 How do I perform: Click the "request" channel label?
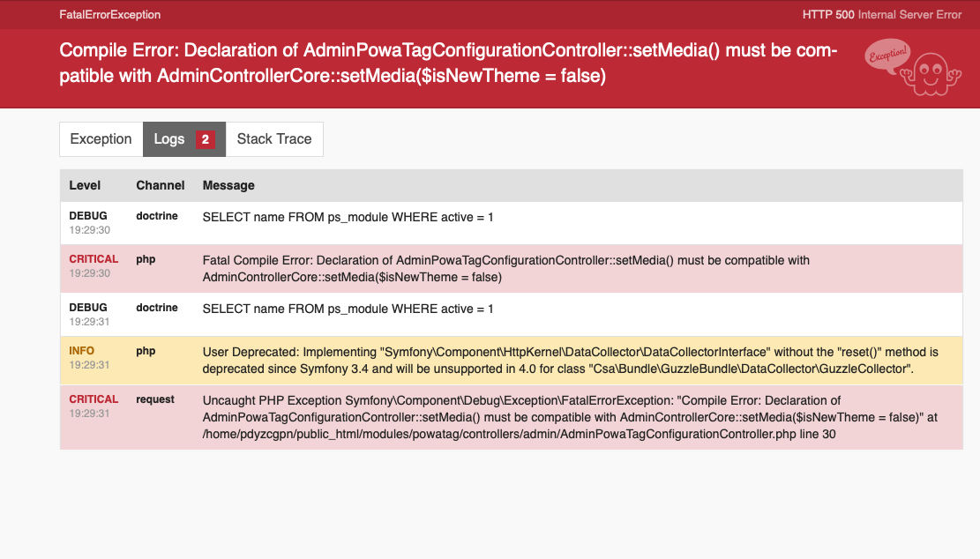click(155, 399)
